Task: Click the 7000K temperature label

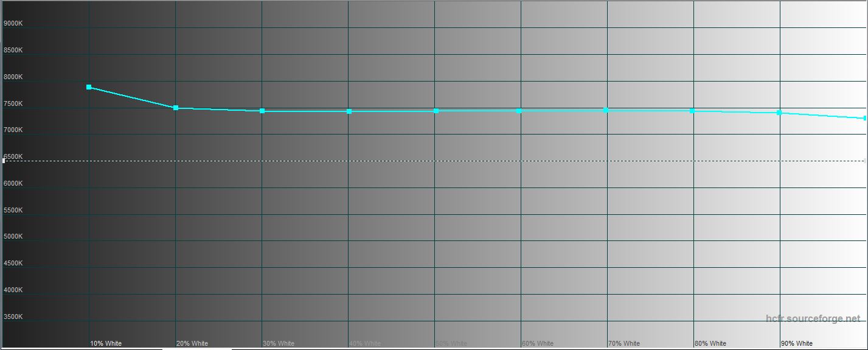Action: (13, 130)
